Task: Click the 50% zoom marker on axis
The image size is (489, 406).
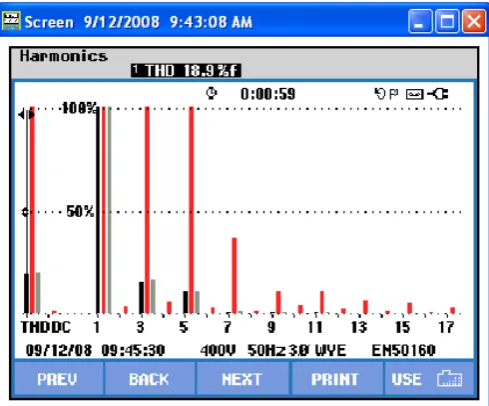Action: (25, 212)
